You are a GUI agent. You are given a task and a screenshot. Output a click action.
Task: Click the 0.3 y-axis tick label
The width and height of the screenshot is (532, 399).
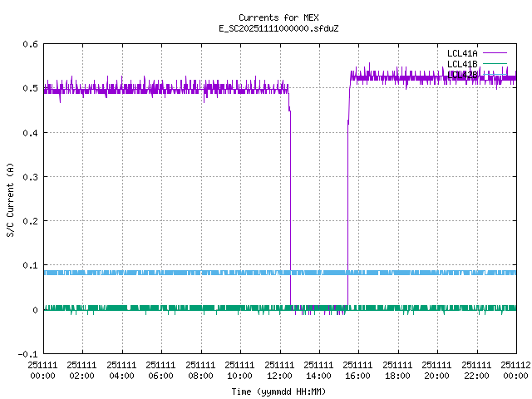pos(29,177)
